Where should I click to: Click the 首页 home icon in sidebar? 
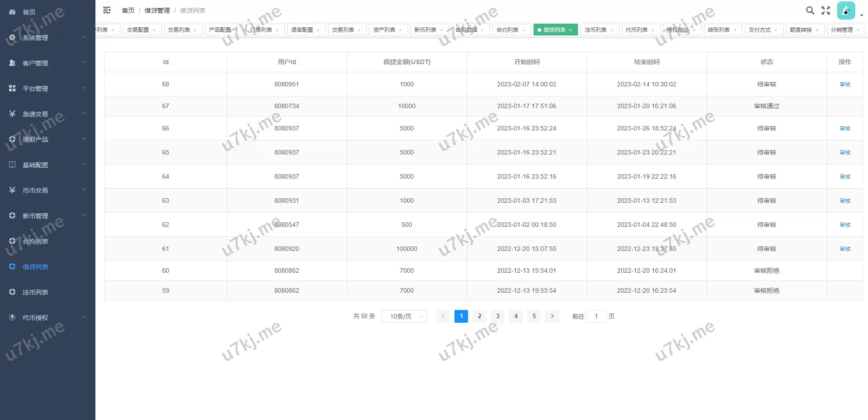pyautogui.click(x=12, y=12)
